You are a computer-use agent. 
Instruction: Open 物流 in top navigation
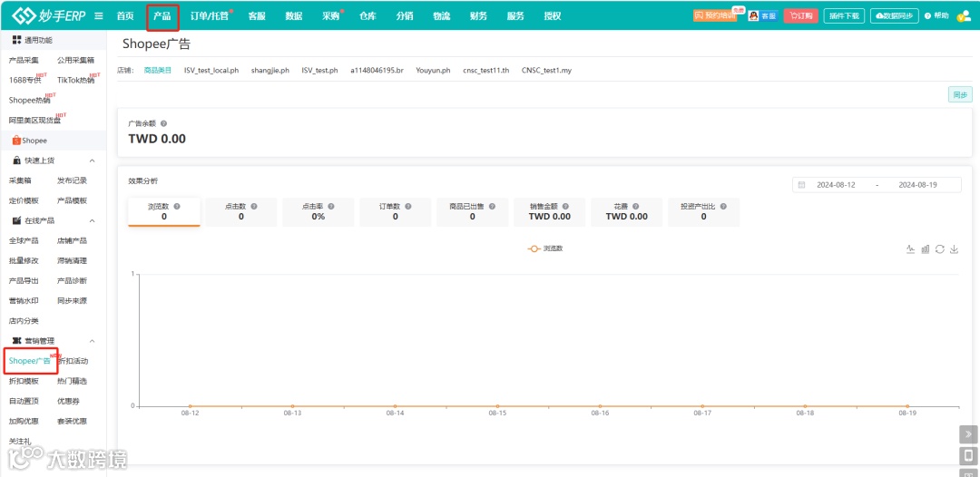point(441,16)
